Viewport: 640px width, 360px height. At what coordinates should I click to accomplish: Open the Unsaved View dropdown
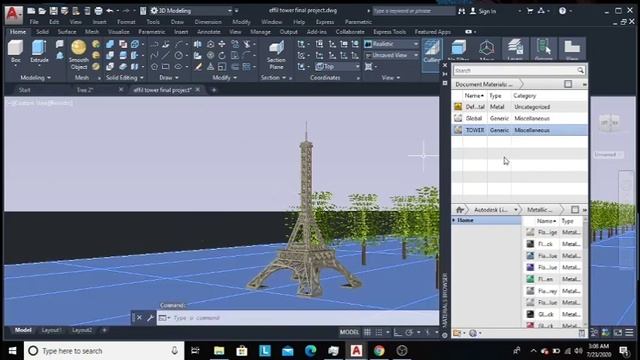pyautogui.click(x=391, y=55)
